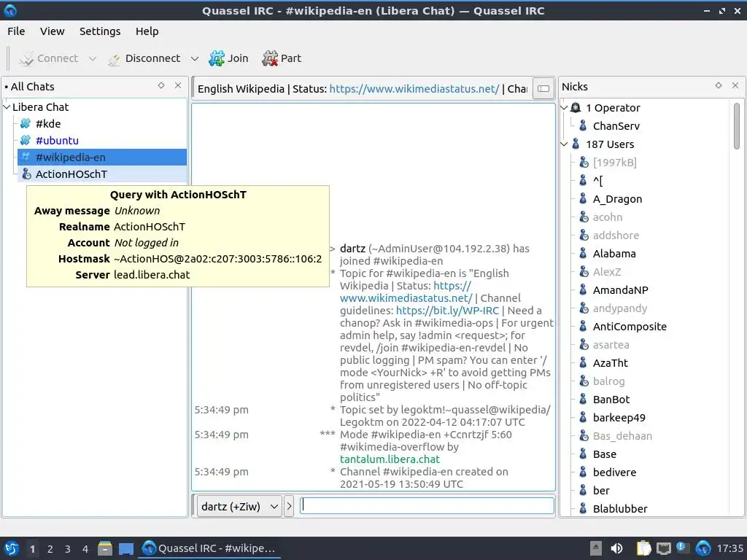
Task: Open the volume control tray icon
Action: click(x=616, y=548)
